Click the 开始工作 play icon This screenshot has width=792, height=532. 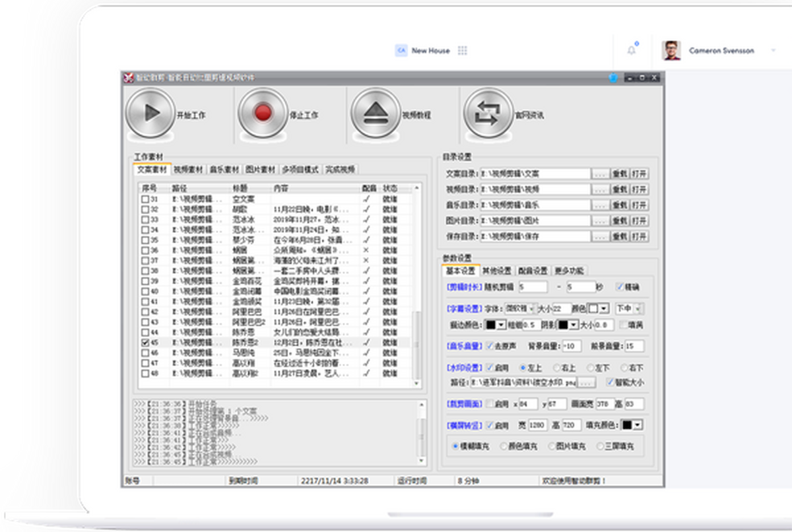[x=150, y=114]
